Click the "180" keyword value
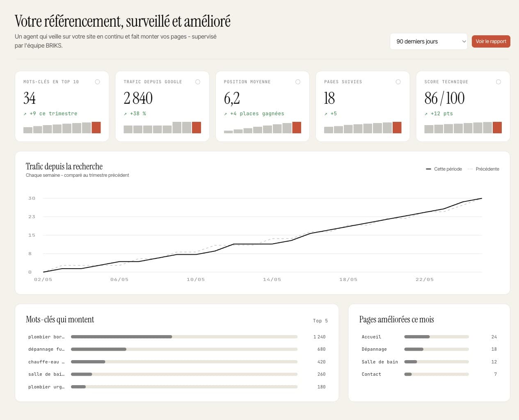519x420 pixels. [321, 387]
